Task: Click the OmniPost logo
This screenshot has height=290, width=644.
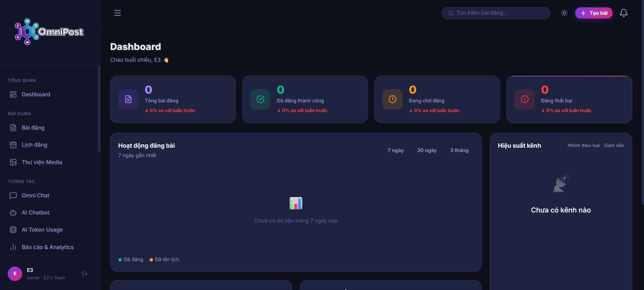Action: pos(49,32)
